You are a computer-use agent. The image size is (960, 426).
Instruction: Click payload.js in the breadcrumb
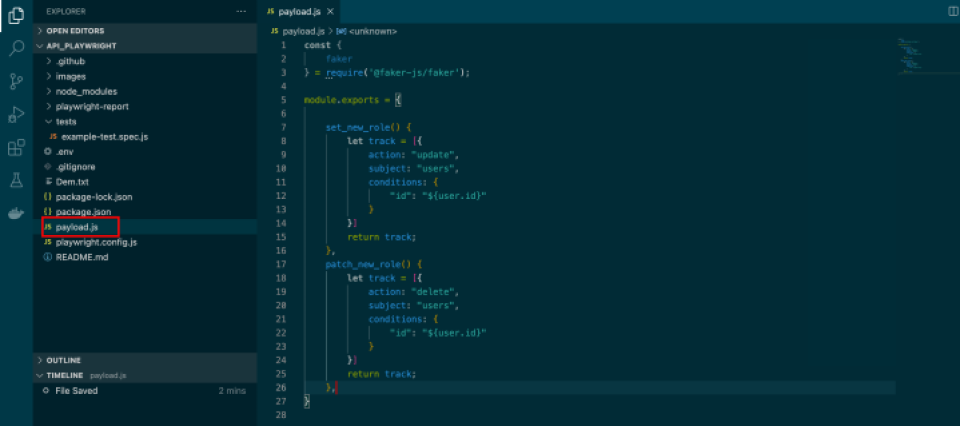click(x=303, y=31)
